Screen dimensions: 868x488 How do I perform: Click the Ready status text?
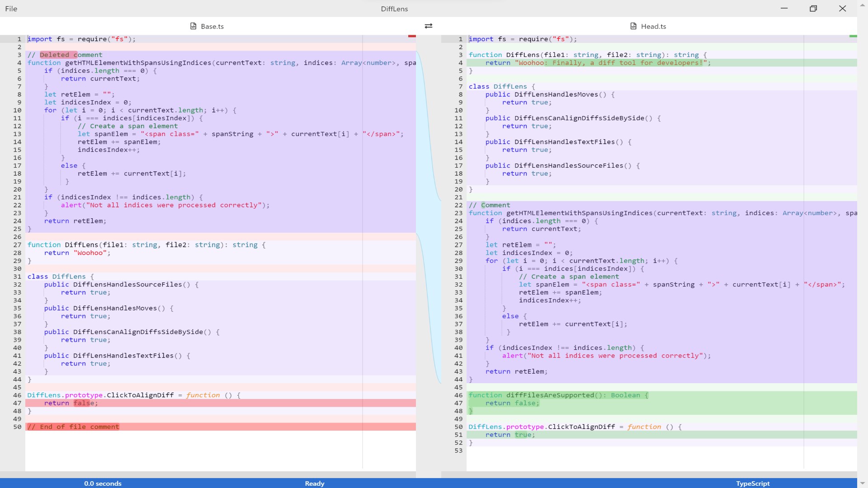315,483
